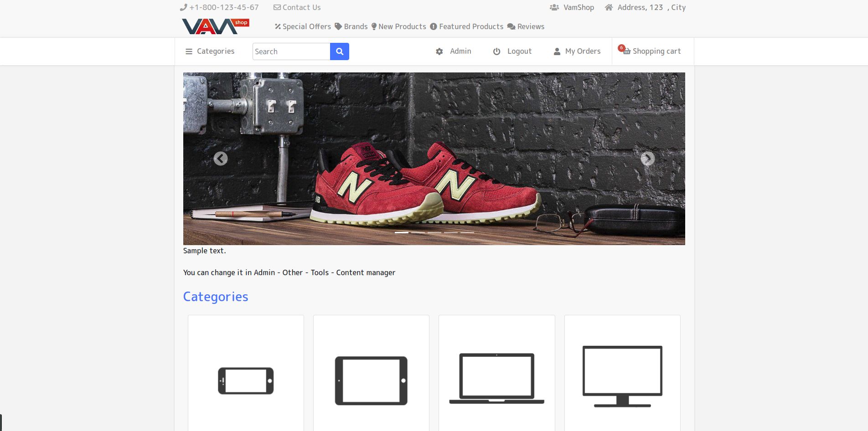The image size is (868, 431).
Task: Click the Admin gear icon
Action: 439,51
